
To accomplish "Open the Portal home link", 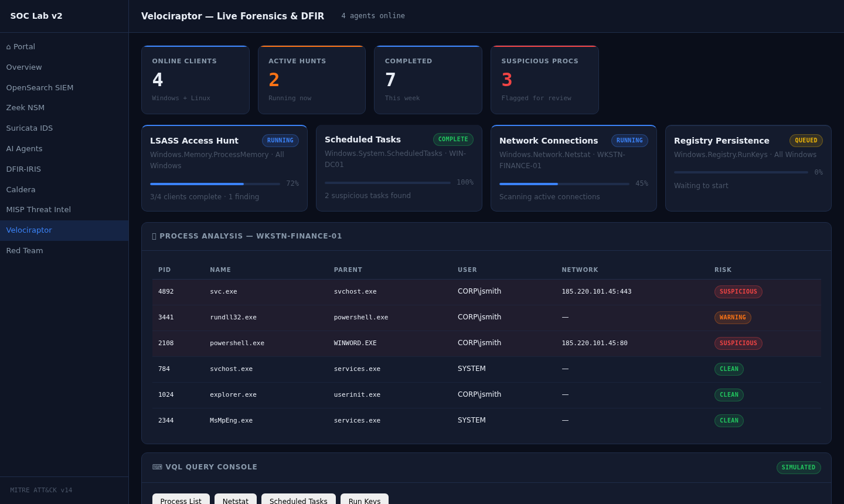I will pyautogui.click(x=21, y=47).
